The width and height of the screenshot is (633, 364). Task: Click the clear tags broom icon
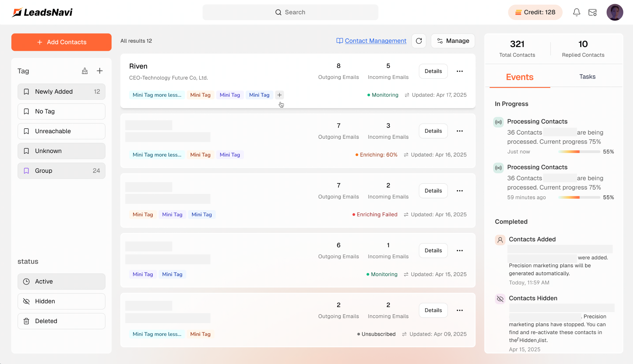(x=85, y=71)
